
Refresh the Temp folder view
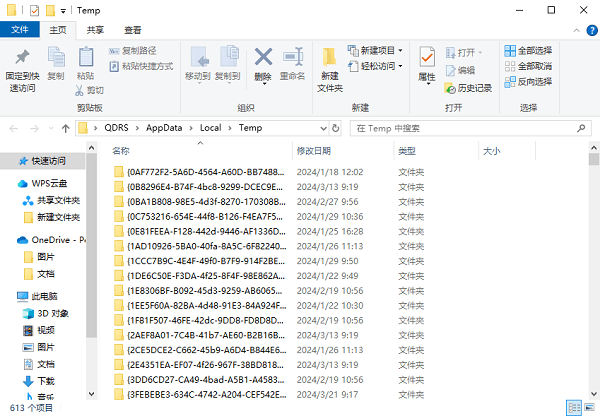[336, 128]
